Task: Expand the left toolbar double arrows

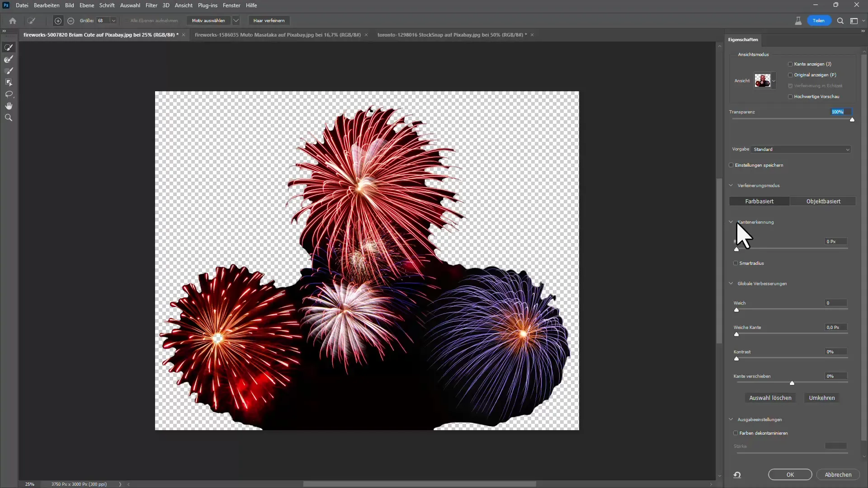Action: (x=4, y=31)
